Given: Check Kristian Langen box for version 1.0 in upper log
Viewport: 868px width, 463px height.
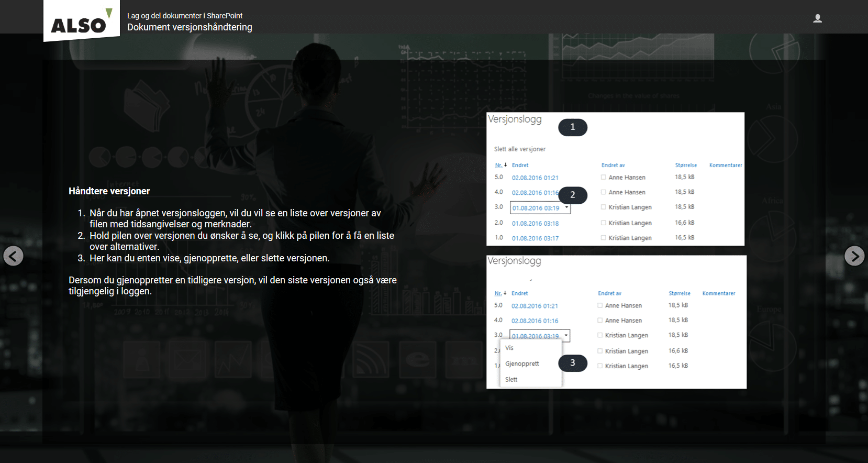Looking at the screenshot, I should pyautogui.click(x=603, y=238).
